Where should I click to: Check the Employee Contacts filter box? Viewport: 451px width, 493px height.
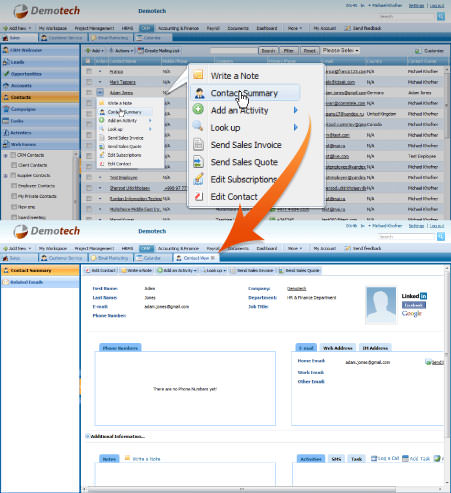pos(14,186)
